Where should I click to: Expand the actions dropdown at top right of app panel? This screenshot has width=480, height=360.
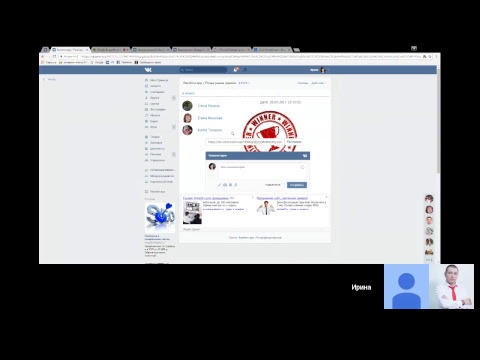click(318, 83)
